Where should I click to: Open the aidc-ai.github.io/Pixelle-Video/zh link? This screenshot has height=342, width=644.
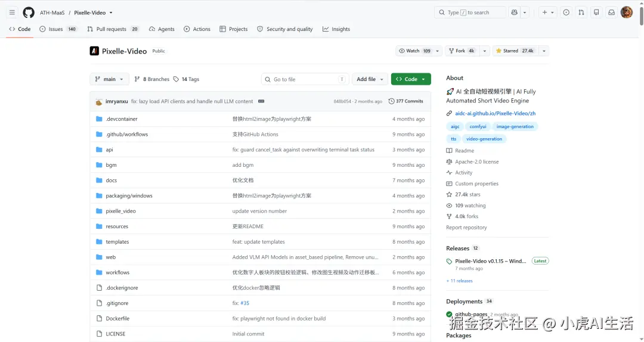[496, 113]
